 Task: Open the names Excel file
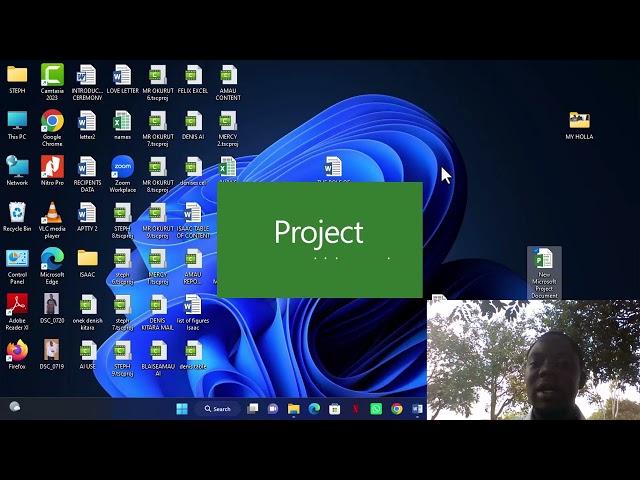[122, 125]
